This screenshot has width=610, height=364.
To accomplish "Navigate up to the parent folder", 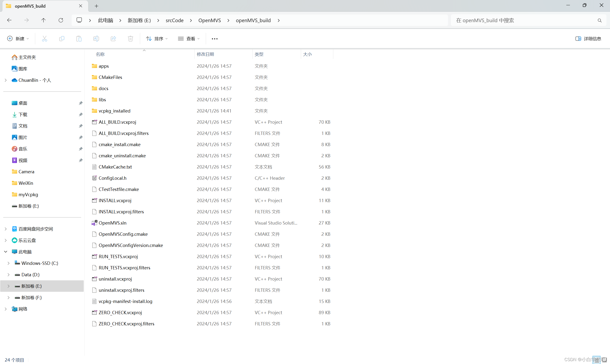I will [x=43, y=20].
